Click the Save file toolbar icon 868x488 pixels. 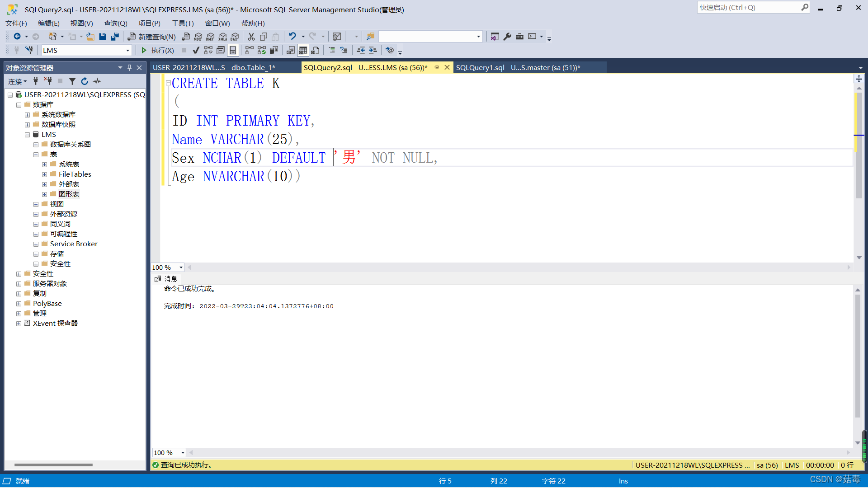[103, 37]
